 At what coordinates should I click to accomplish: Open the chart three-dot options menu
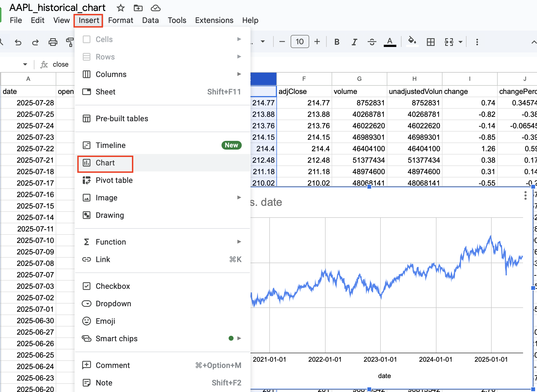[525, 195]
